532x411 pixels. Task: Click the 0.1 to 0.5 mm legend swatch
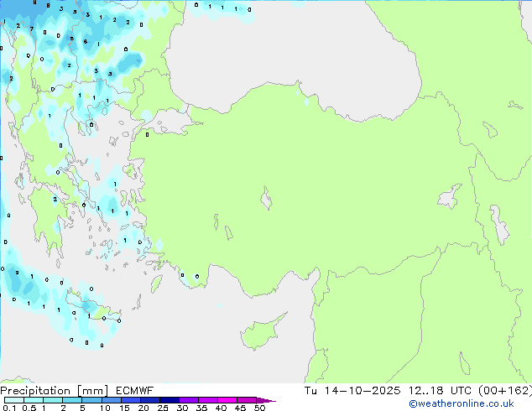coord(14,400)
